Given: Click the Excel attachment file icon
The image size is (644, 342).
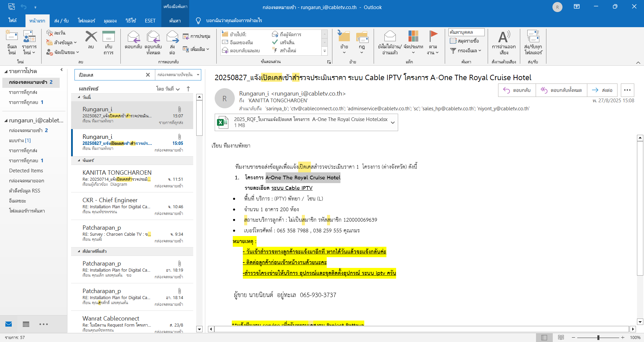Looking at the screenshot, I should point(222,122).
